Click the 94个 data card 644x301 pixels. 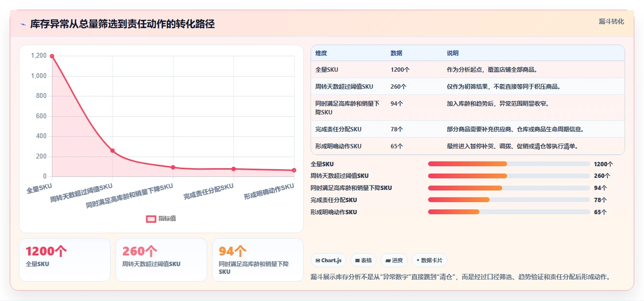coord(258,260)
